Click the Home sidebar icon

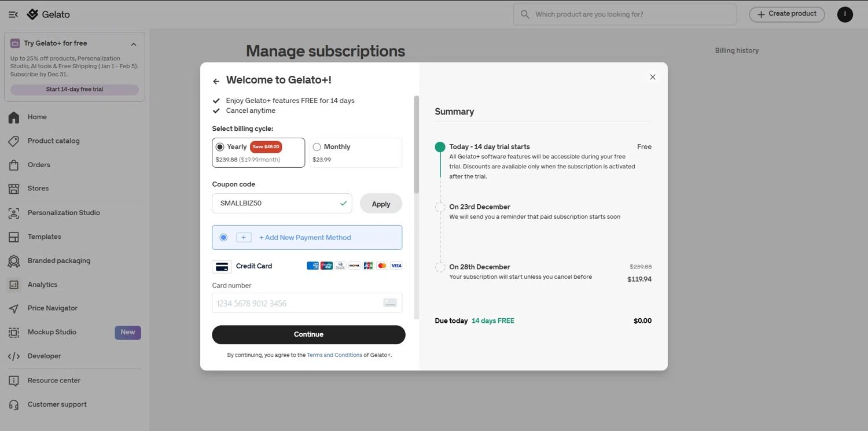pos(14,117)
